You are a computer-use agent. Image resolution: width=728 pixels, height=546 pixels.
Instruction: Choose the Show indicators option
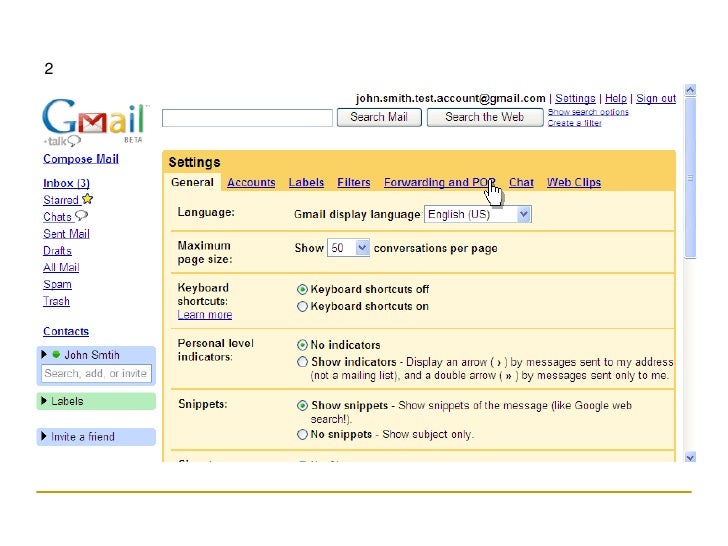coord(302,362)
